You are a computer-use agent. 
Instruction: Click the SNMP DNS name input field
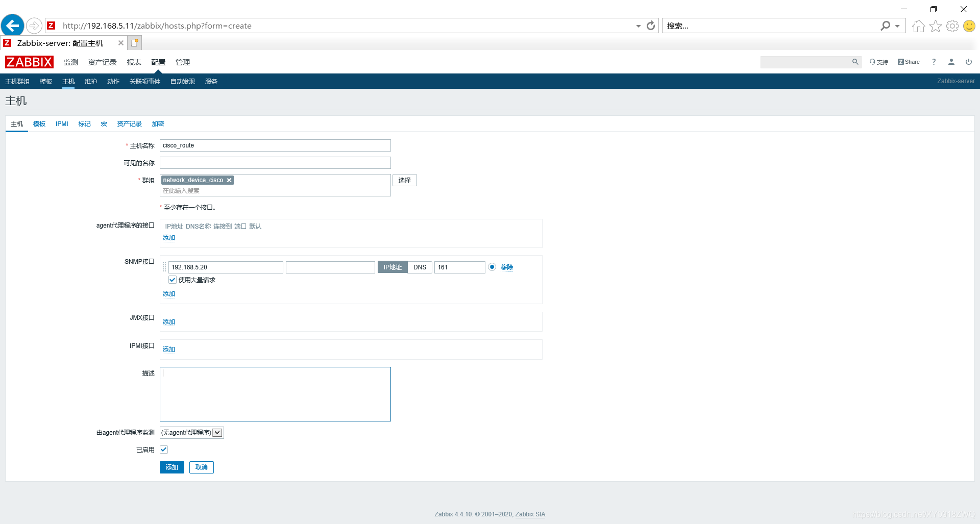pyautogui.click(x=330, y=267)
